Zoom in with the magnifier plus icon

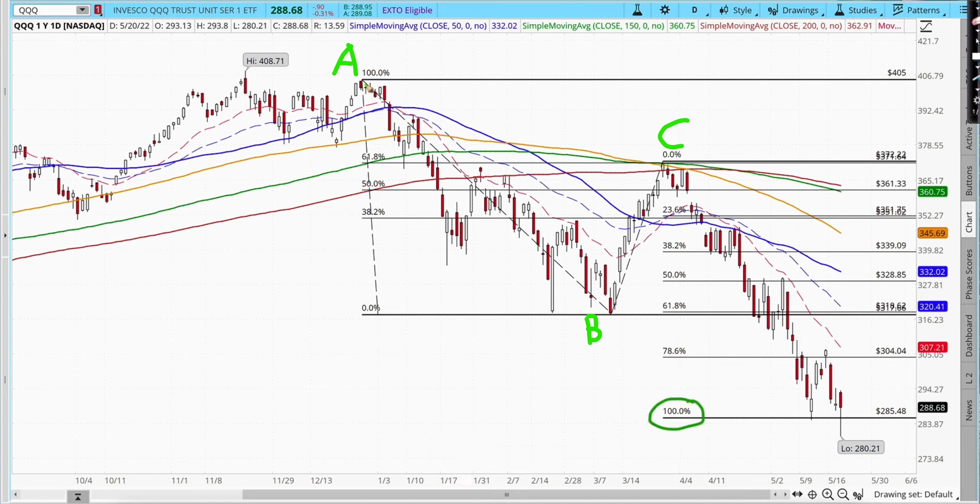pos(828,494)
